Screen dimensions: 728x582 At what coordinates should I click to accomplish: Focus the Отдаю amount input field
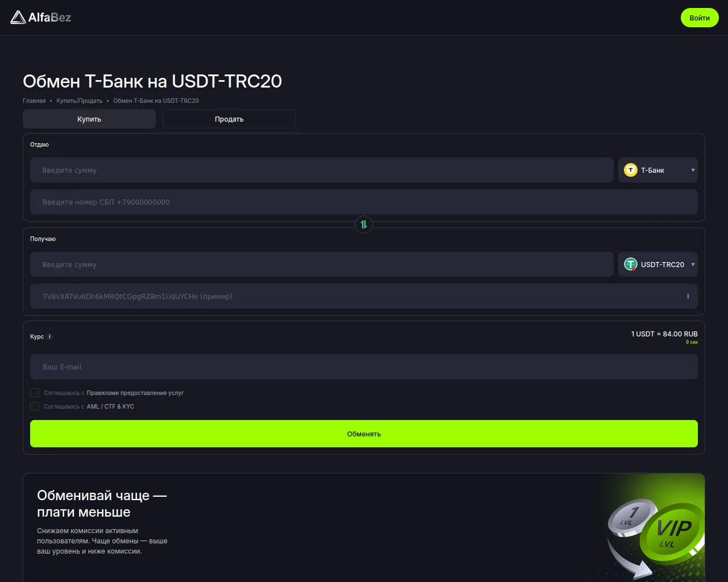point(322,170)
